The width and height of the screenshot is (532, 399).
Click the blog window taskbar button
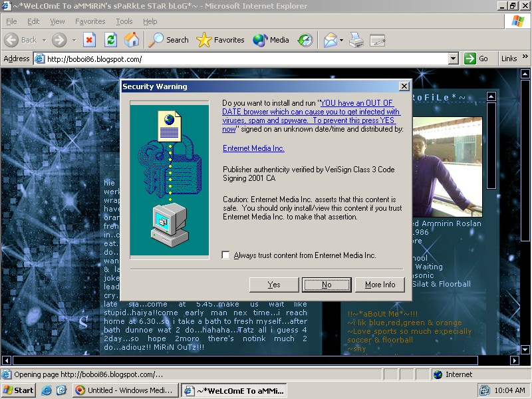(234, 390)
